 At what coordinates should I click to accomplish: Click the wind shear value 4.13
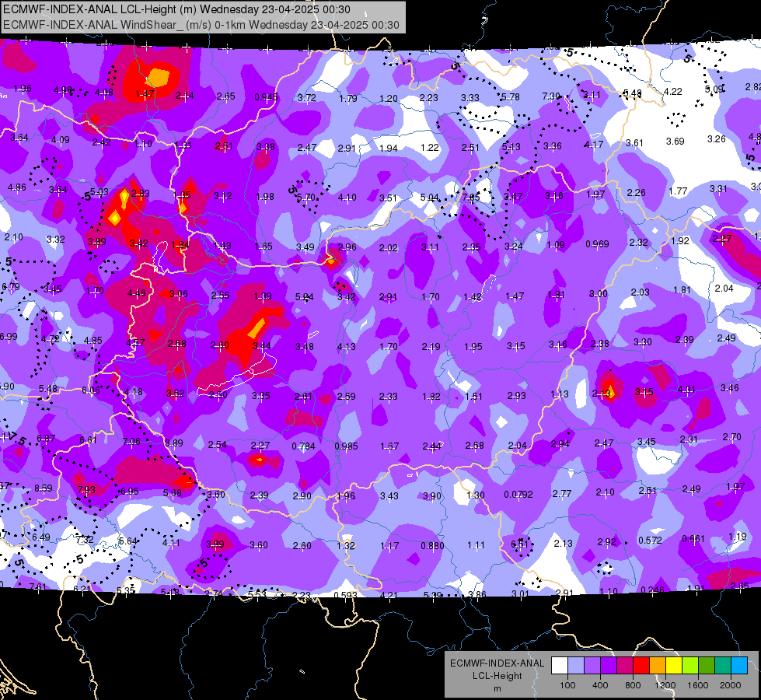pos(346,346)
